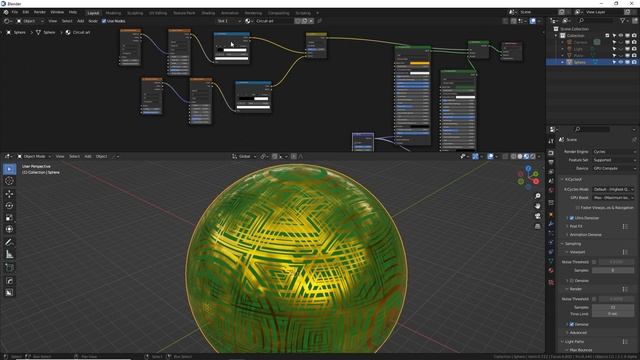Select the Annotate tool in the viewport toolbar
Image resolution: width=640 pixels, height=360 pixels.
pyautogui.click(x=9, y=242)
